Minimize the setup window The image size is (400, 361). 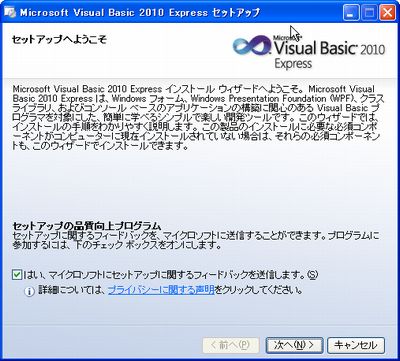click(x=350, y=13)
